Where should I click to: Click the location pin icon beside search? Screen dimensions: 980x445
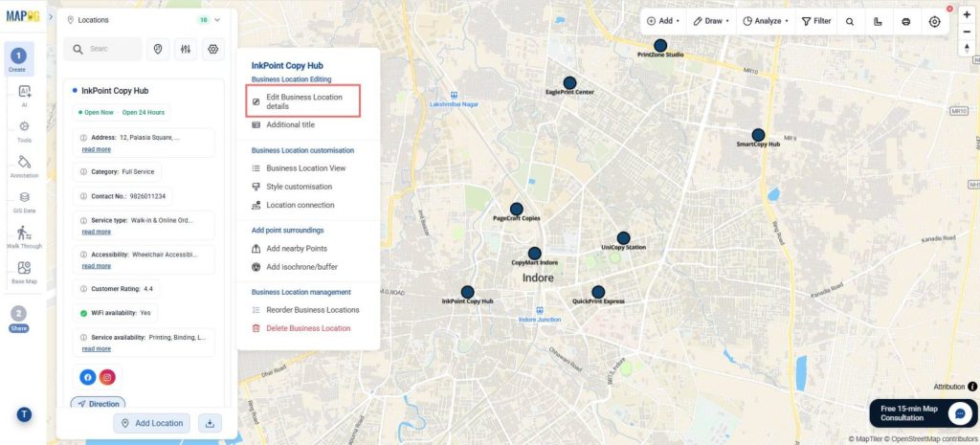[x=158, y=49]
